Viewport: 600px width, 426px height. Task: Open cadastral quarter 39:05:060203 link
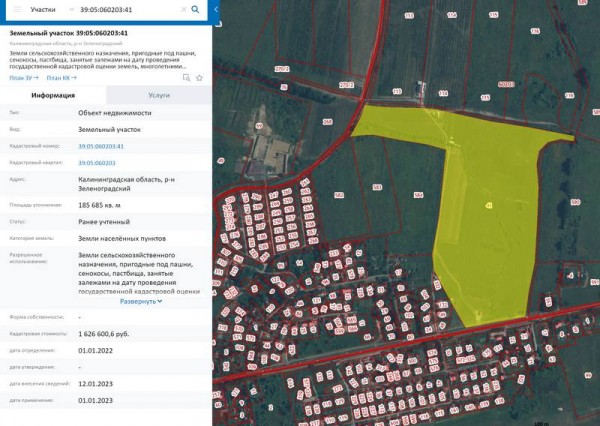click(97, 163)
